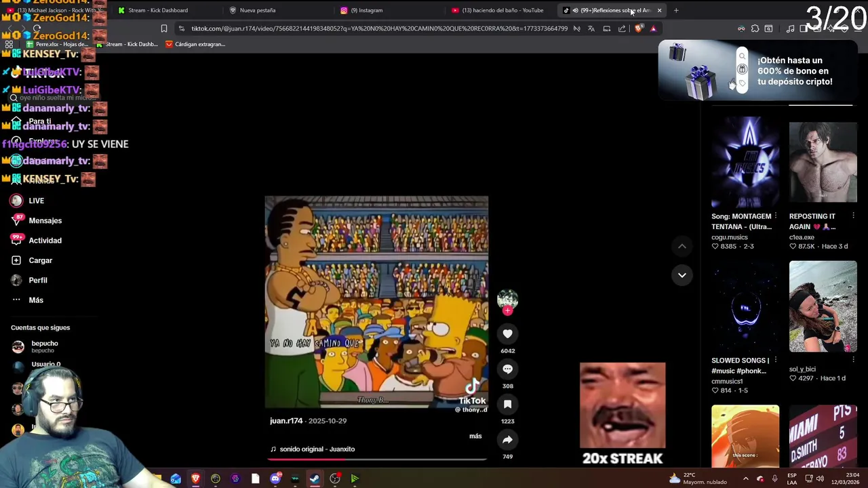868x488 pixels.
Task: Open options for the MONTAGEM TENTANA video
Action: pos(776,216)
